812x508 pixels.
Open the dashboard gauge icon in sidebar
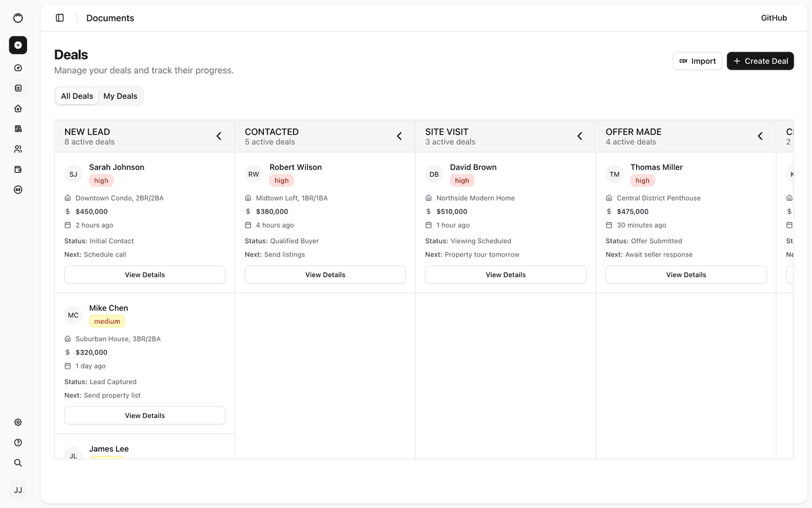tap(18, 68)
